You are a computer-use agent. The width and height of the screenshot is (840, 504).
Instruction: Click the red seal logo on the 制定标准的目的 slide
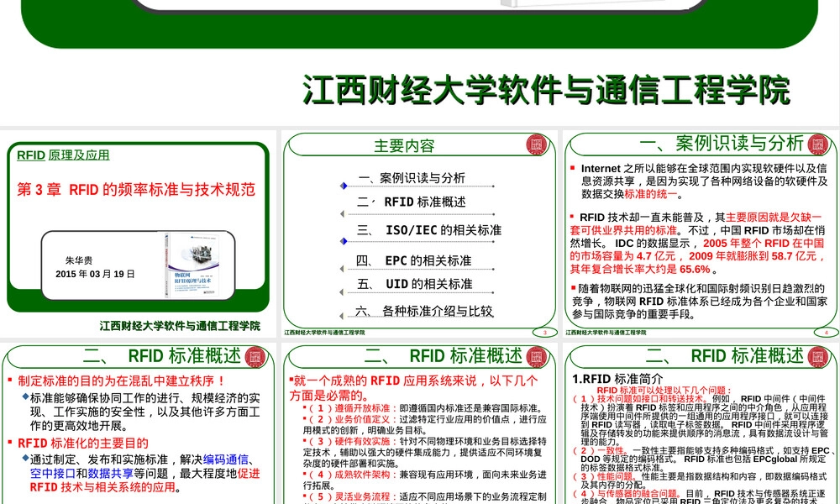tap(255, 357)
